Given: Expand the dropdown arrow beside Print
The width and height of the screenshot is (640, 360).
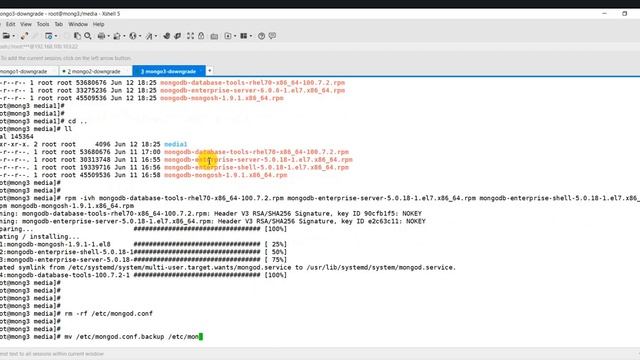Looking at the screenshot, I should pyautogui.click(x=109, y=36).
